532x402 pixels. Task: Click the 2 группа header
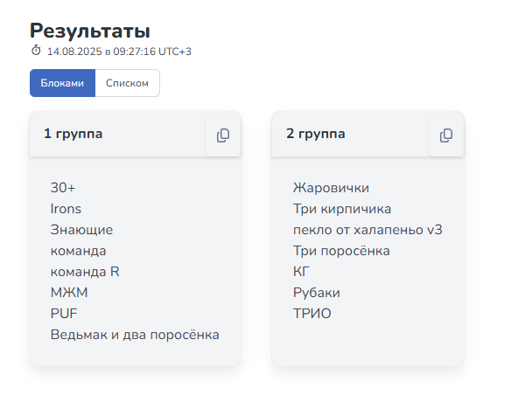[316, 134]
